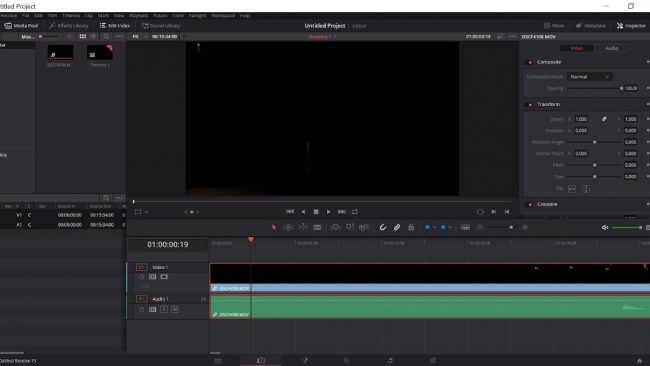The height and width of the screenshot is (366, 650).
Task: Open the Playback menu
Action: click(138, 16)
